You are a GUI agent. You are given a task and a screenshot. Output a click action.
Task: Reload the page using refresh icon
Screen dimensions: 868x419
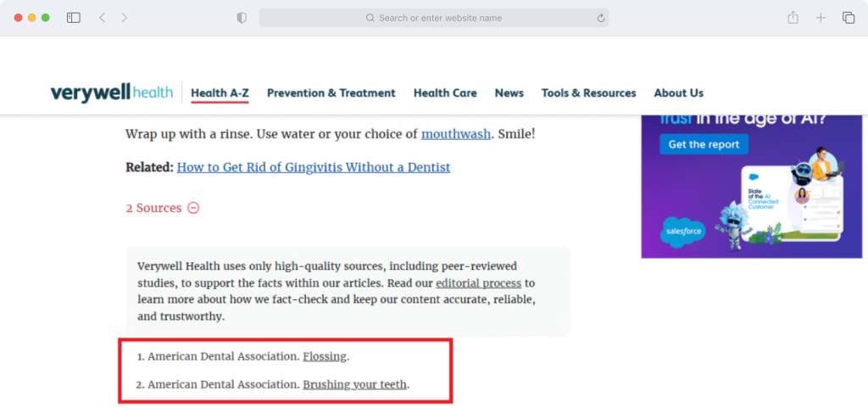pyautogui.click(x=601, y=19)
